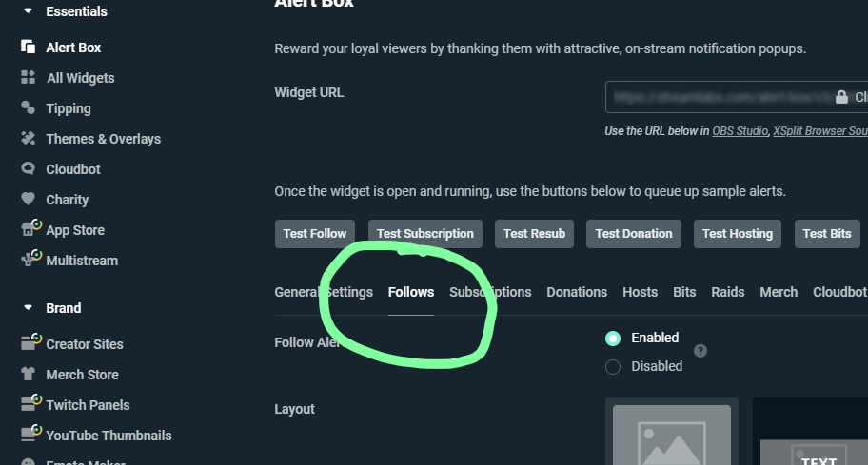The image size is (868, 465).
Task: Switch to the Donations tab
Action: click(577, 292)
